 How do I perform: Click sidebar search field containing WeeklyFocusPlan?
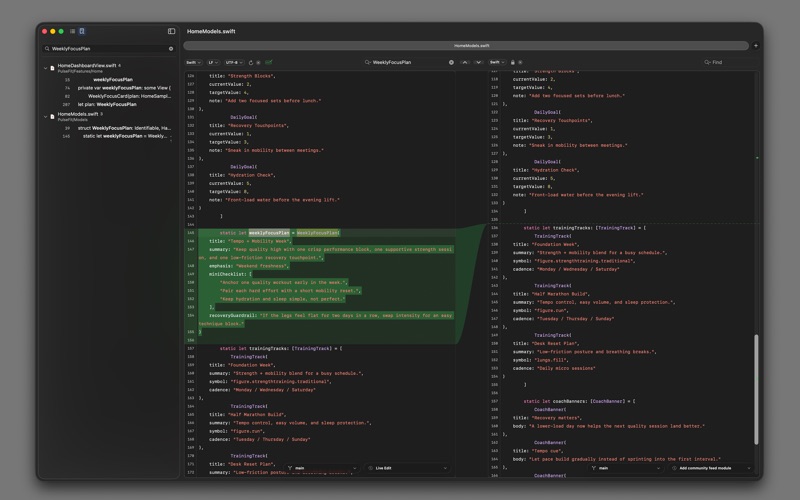109,48
